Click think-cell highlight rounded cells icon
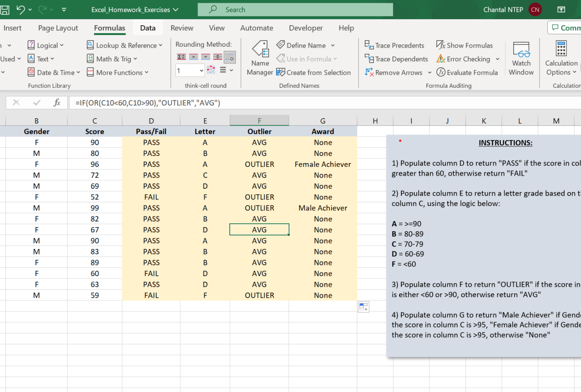Viewport: 581px width, 392px height. click(211, 70)
